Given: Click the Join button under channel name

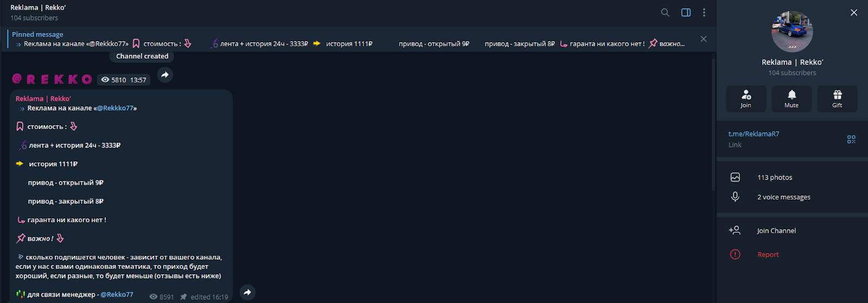Looking at the screenshot, I should pos(746,99).
